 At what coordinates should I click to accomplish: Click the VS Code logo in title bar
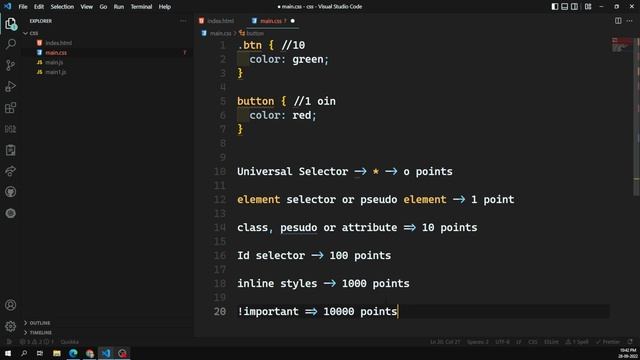[x=7, y=7]
